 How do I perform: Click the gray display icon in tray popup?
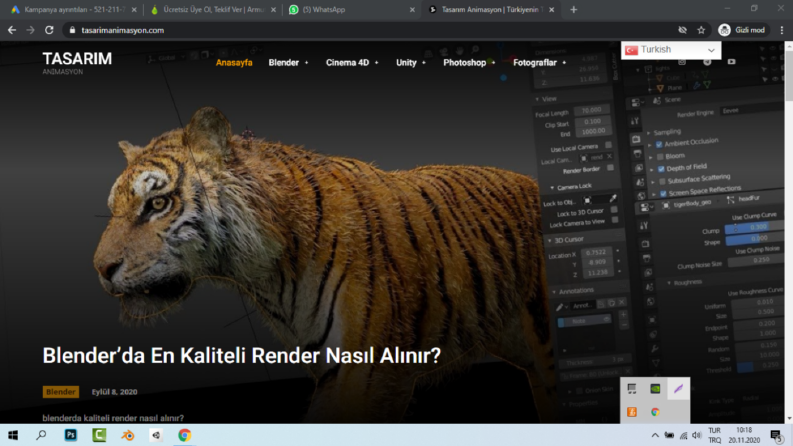pyautogui.click(x=632, y=389)
